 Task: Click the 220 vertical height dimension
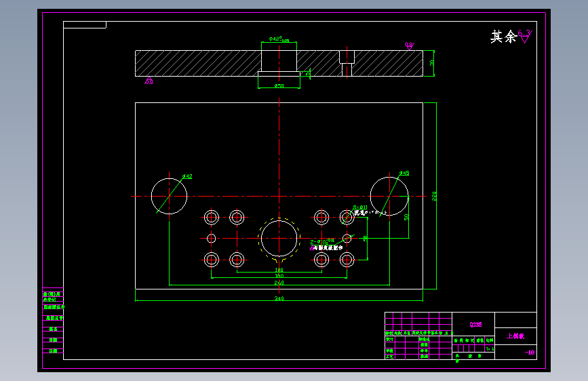[434, 196]
